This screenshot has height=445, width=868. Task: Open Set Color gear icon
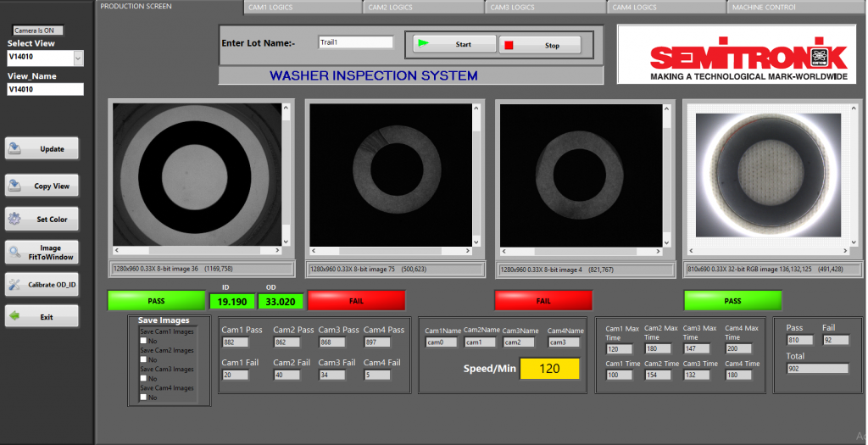14,220
